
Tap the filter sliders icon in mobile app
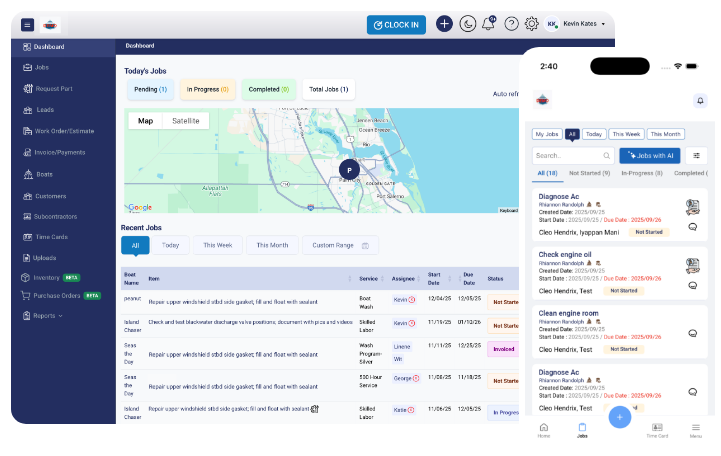(x=695, y=156)
